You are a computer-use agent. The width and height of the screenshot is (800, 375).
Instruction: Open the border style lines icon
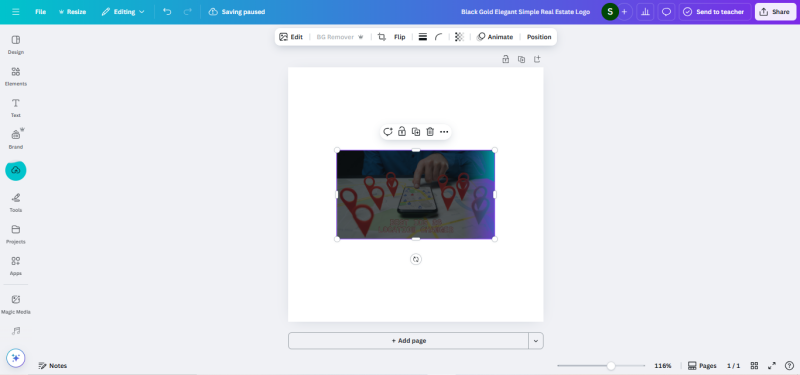(x=422, y=37)
